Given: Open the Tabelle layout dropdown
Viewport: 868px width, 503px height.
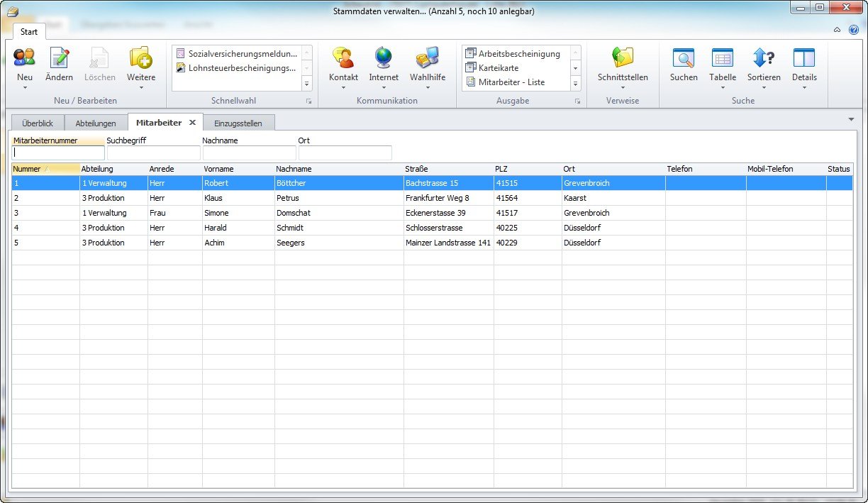Looking at the screenshot, I should click(x=723, y=87).
